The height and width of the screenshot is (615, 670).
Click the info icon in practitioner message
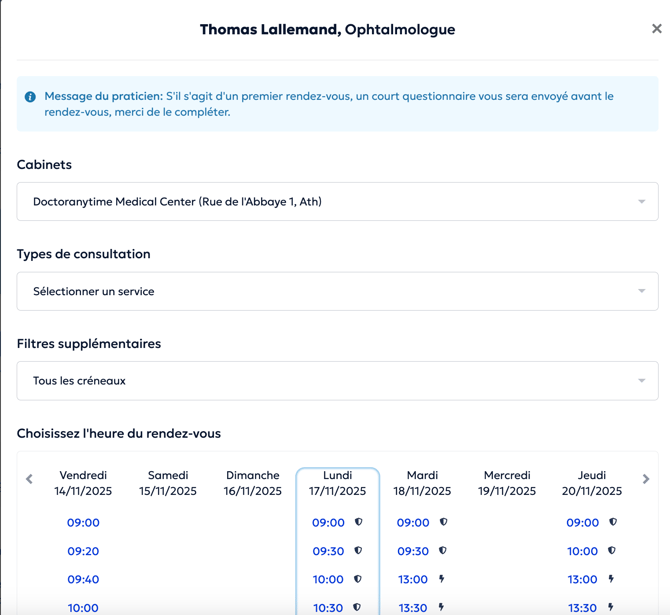[x=30, y=97]
